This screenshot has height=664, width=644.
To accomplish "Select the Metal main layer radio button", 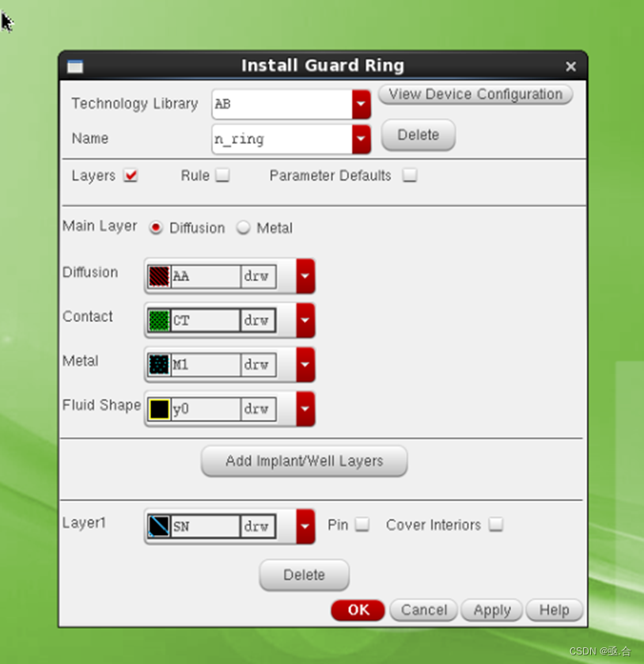I will coord(244,227).
